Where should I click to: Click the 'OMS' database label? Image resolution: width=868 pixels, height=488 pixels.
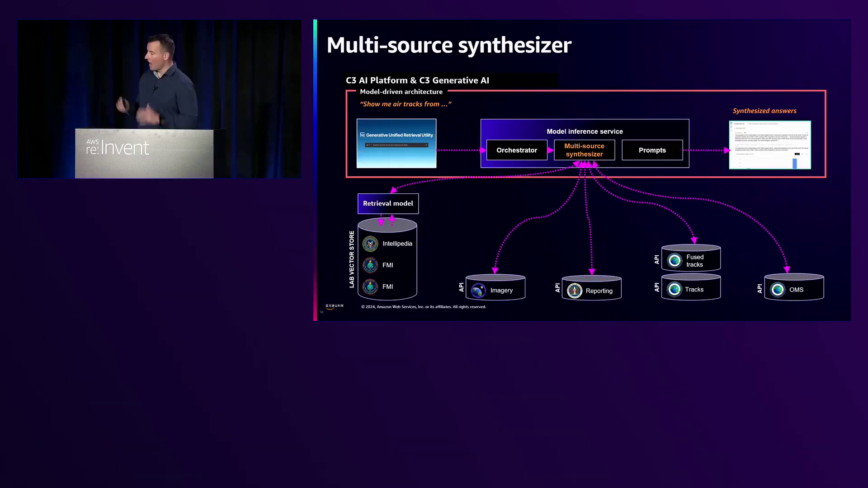tap(796, 290)
